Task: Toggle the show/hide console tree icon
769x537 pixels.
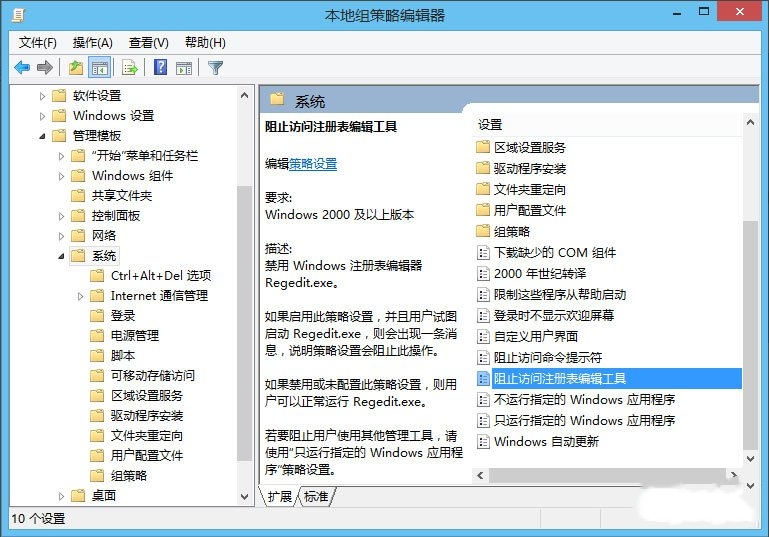Action: (x=100, y=68)
